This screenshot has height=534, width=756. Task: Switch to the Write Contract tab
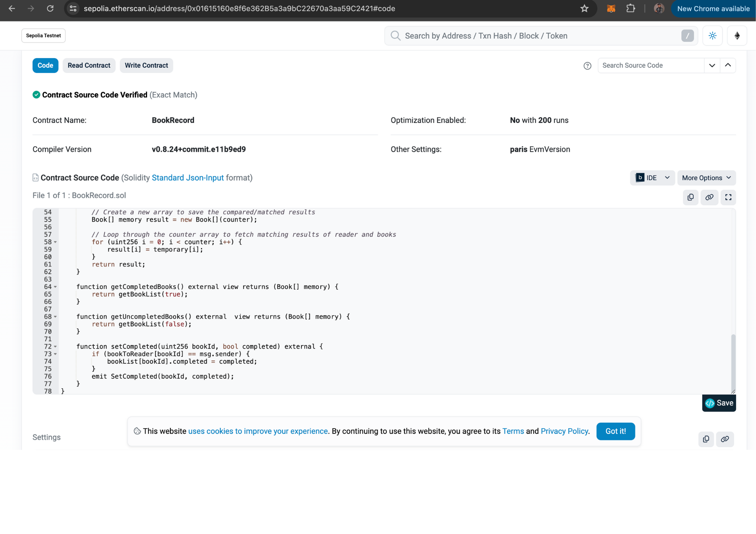click(x=146, y=65)
